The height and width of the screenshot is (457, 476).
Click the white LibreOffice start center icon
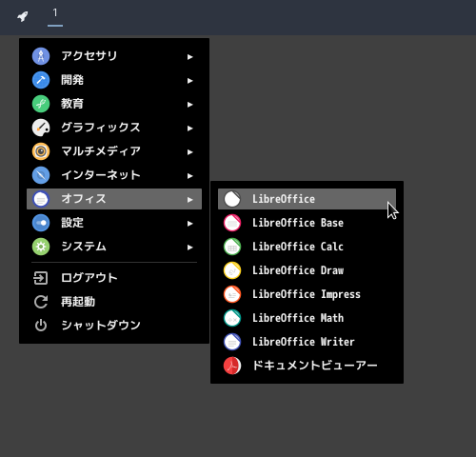pyautogui.click(x=232, y=199)
